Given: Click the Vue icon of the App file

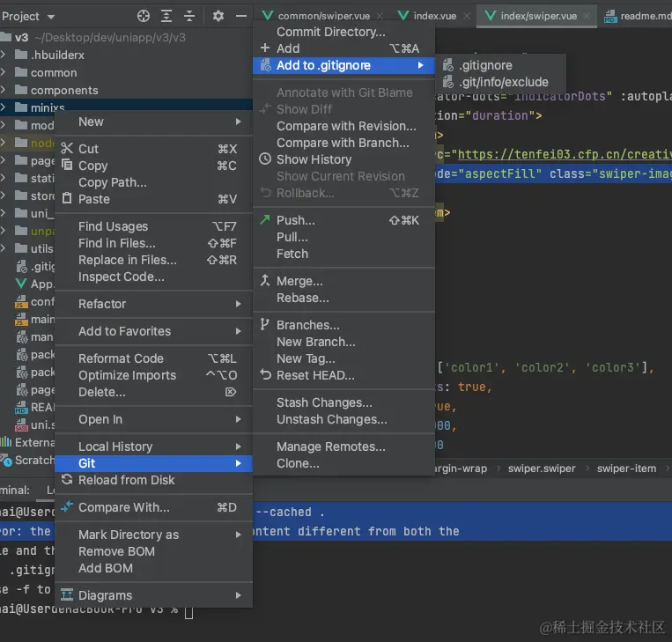Looking at the screenshot, I should (21, 284).
